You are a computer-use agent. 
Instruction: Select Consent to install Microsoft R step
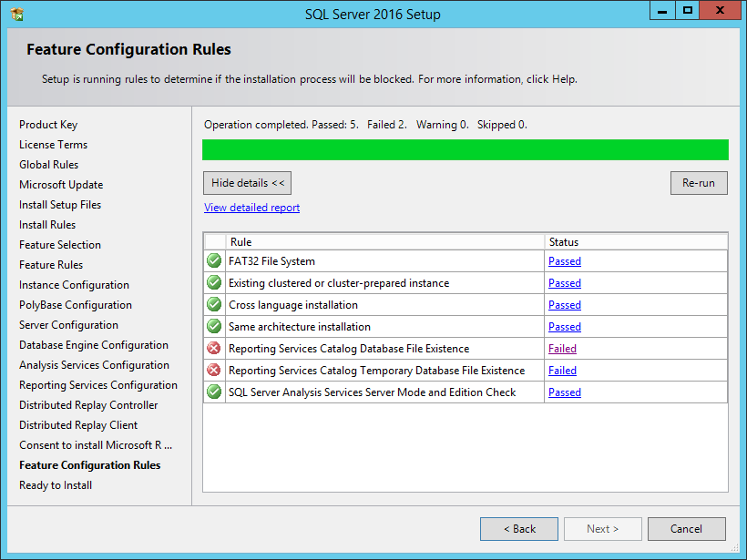click(x=96, y=444)
